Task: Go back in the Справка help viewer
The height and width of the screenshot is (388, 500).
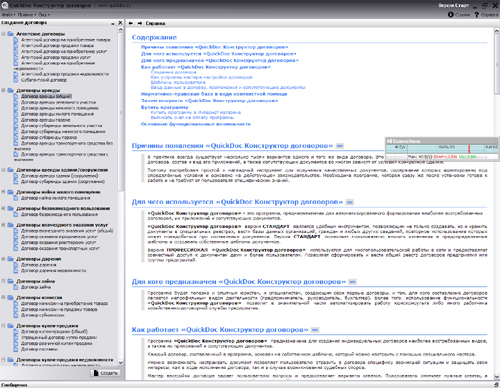Action: point(131,23)
